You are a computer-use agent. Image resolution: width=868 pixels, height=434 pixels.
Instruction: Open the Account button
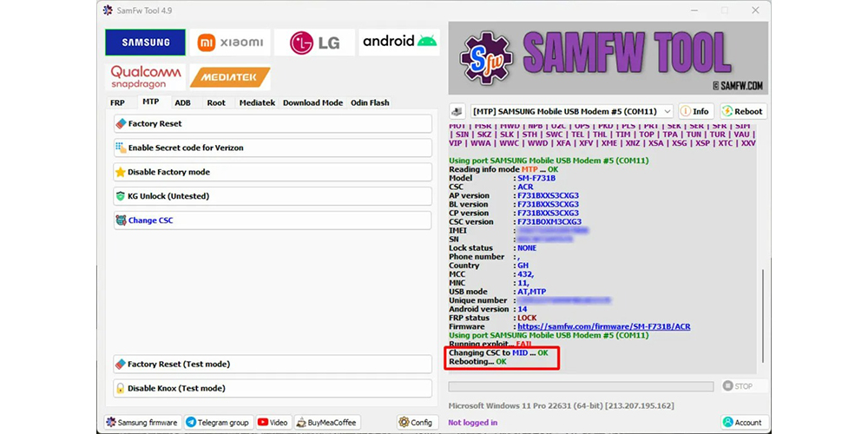click(745, 423)
